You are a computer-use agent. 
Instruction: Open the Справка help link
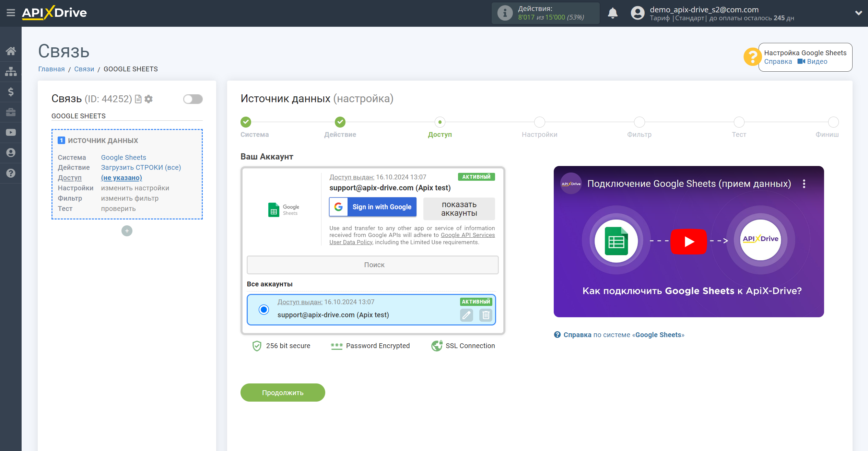(x=778, y=62)
